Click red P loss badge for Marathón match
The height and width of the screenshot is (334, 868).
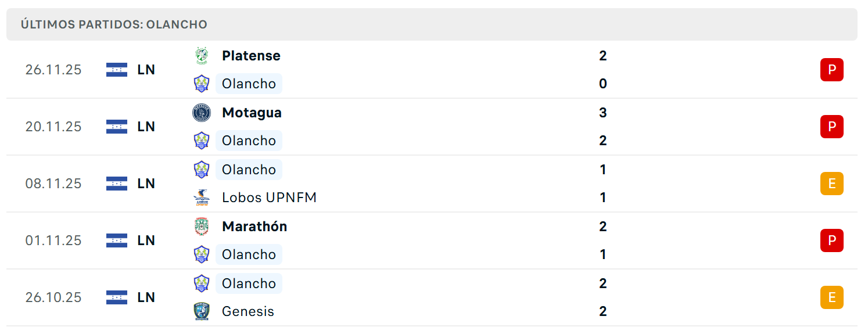pyautogui.click(x=831, y=240)
